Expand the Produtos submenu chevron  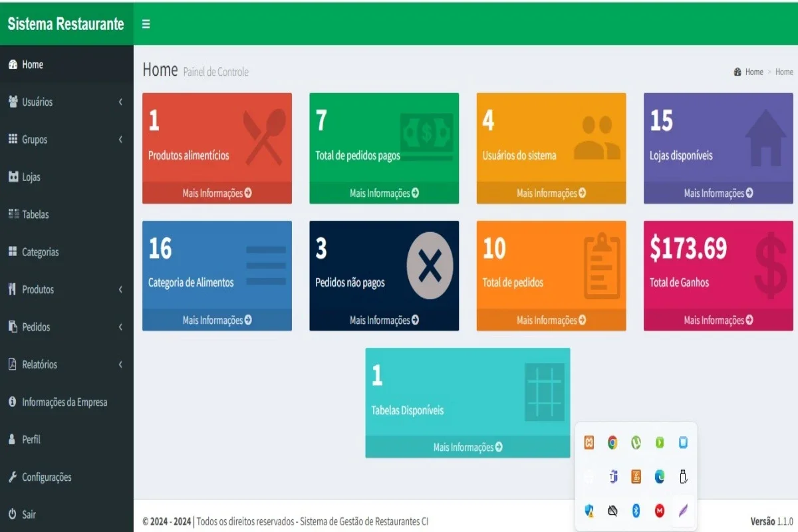(x=120, y=289)
